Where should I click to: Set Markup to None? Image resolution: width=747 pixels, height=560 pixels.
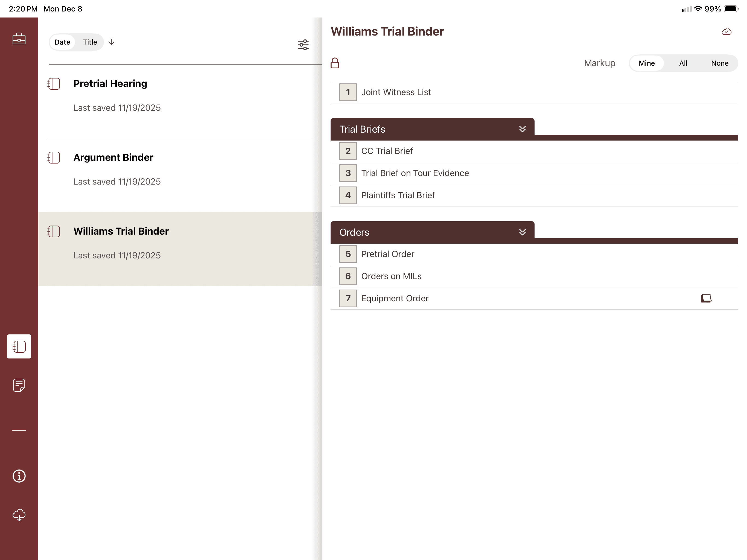[719, 63]
